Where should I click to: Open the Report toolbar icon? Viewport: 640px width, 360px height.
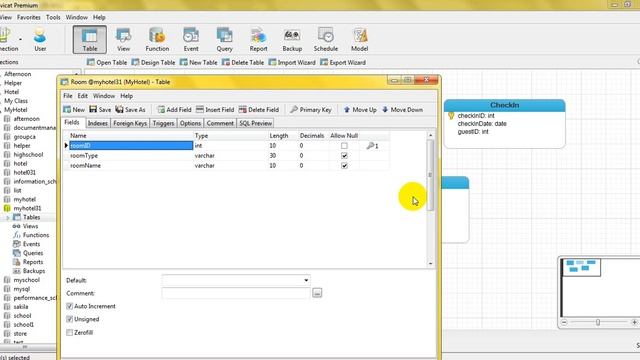[x=258, y=40]
